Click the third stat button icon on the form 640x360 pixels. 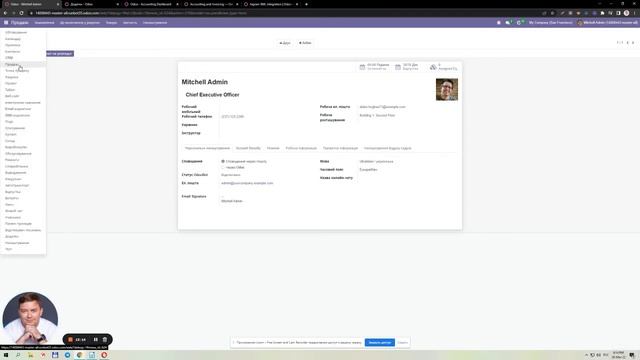tap(433, 67)
